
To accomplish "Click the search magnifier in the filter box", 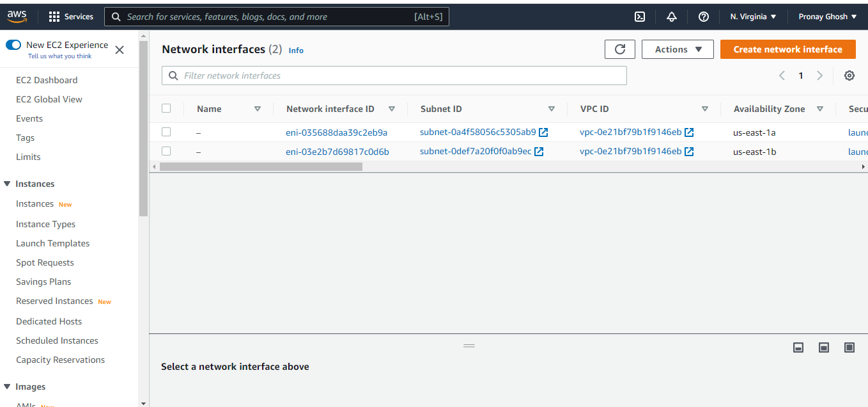I will pyautogui.click(x=173, y=76).
